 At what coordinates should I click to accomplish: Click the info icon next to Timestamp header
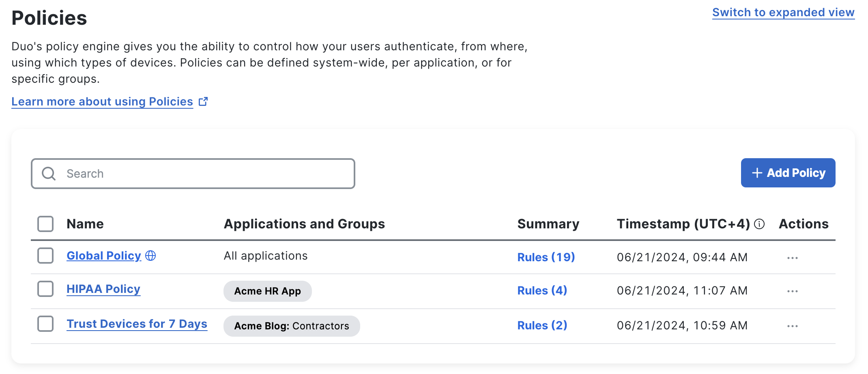[x=759, y=224]
